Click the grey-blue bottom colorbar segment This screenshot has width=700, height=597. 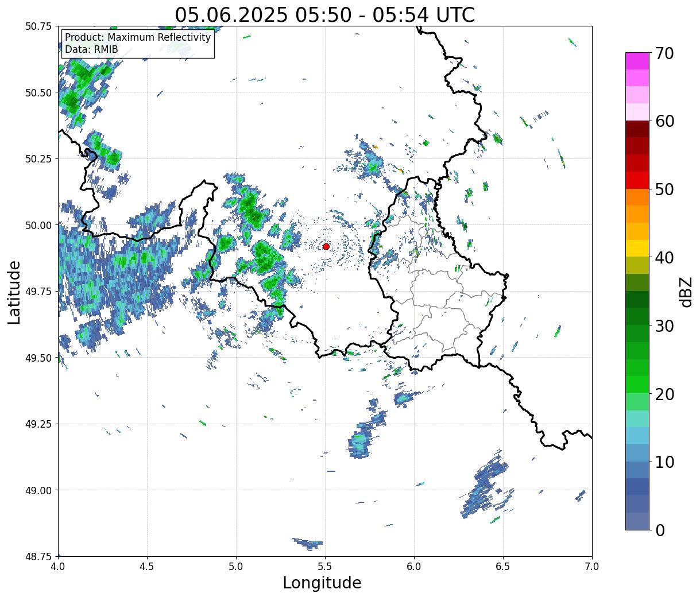(x=637, y=521)
